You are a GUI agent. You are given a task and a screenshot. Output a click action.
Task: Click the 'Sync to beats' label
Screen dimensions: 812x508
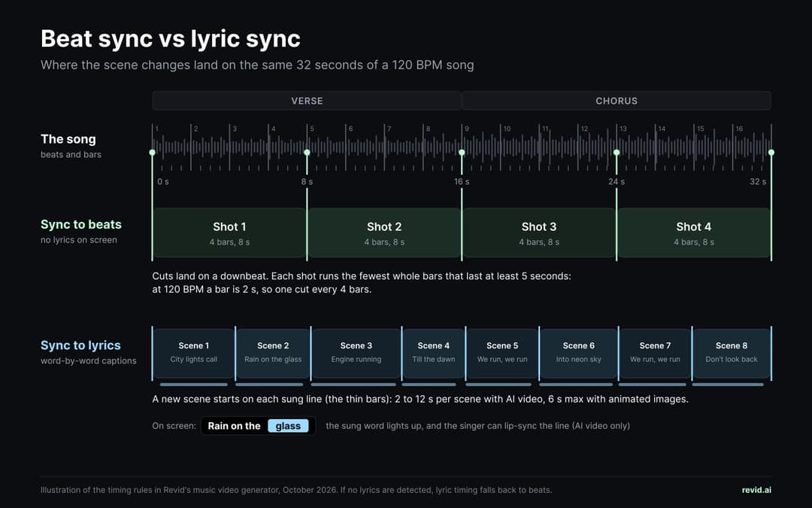point(80,224)
